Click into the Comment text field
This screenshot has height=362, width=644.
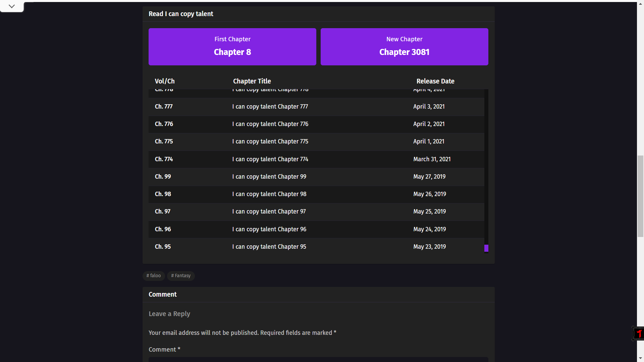(318, 359)
